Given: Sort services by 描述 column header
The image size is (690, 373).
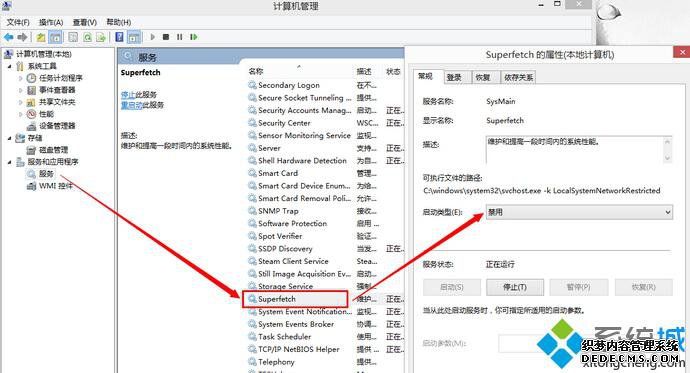Looking at the screenshot, I should tap(364, 71).
